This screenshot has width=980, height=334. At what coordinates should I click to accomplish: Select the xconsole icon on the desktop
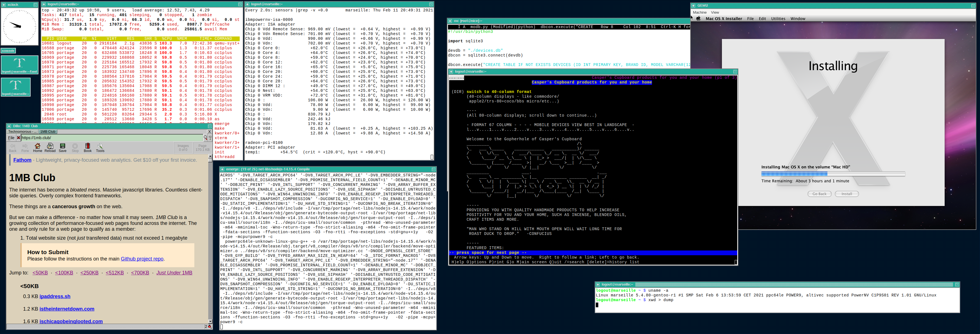(8, 51)
